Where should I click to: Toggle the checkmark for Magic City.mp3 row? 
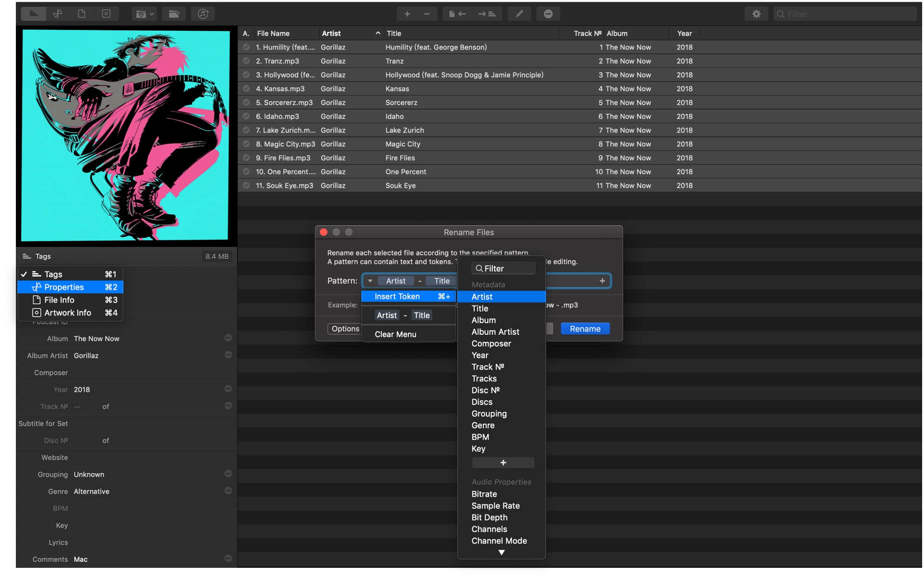pos(246,144)
